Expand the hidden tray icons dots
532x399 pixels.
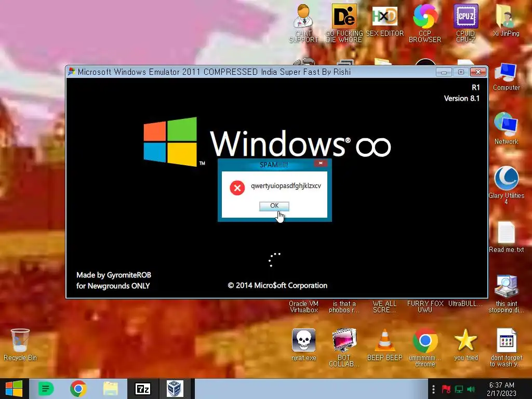tap(433, 389)
